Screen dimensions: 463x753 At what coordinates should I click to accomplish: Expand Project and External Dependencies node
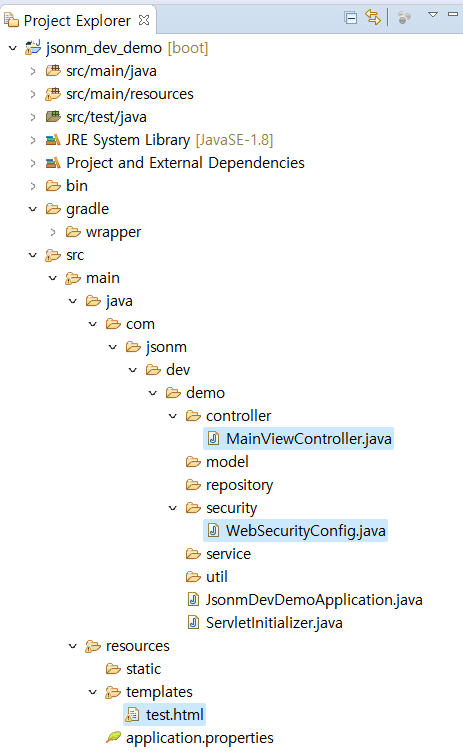tap(33, 163)
